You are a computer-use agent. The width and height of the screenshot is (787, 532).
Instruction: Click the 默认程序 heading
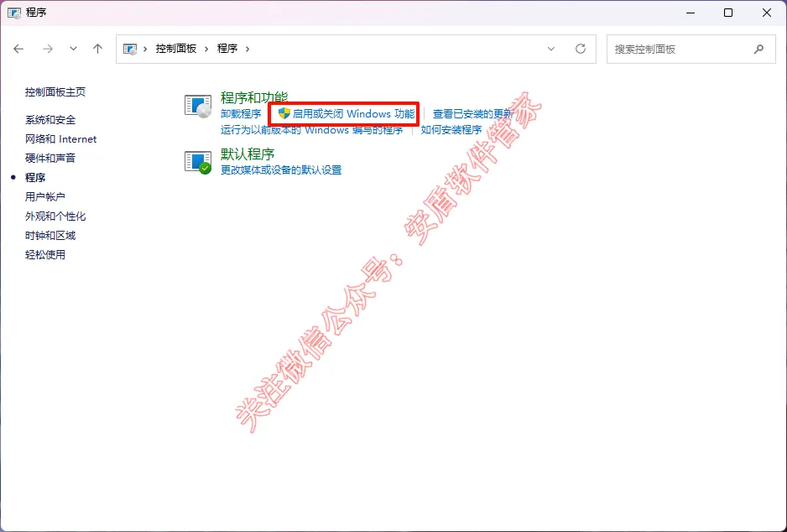[x=248, y=154]
